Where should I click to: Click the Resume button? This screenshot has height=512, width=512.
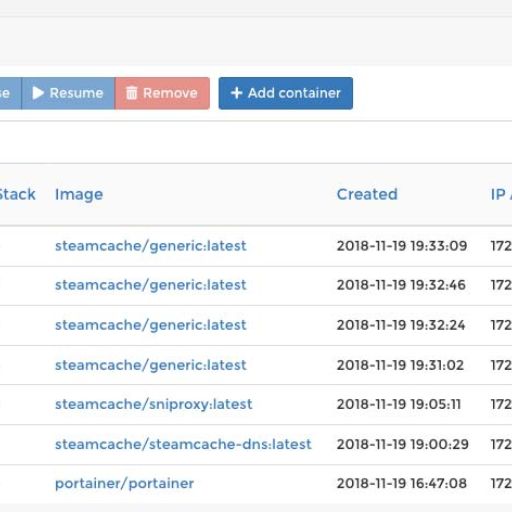(68, 93)
